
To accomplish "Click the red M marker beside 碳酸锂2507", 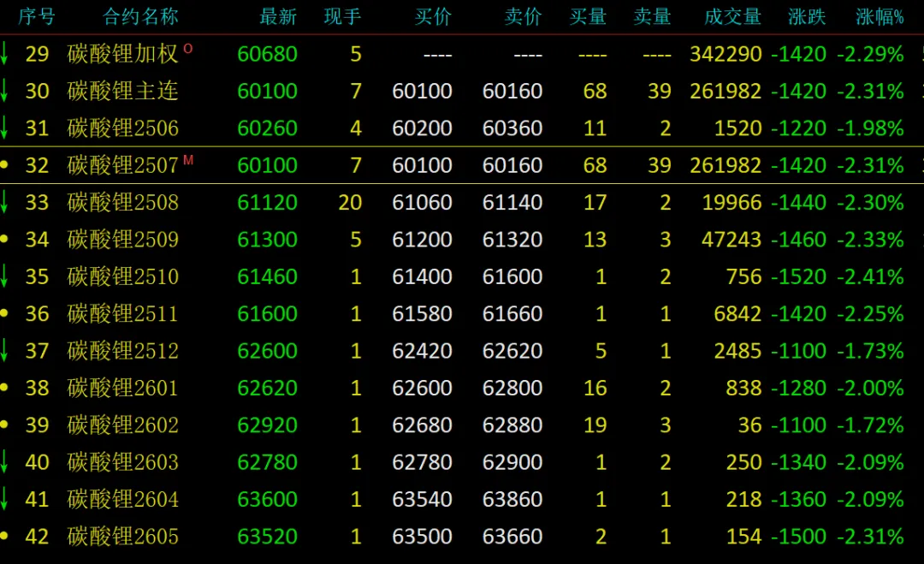I will click(188, 160).
